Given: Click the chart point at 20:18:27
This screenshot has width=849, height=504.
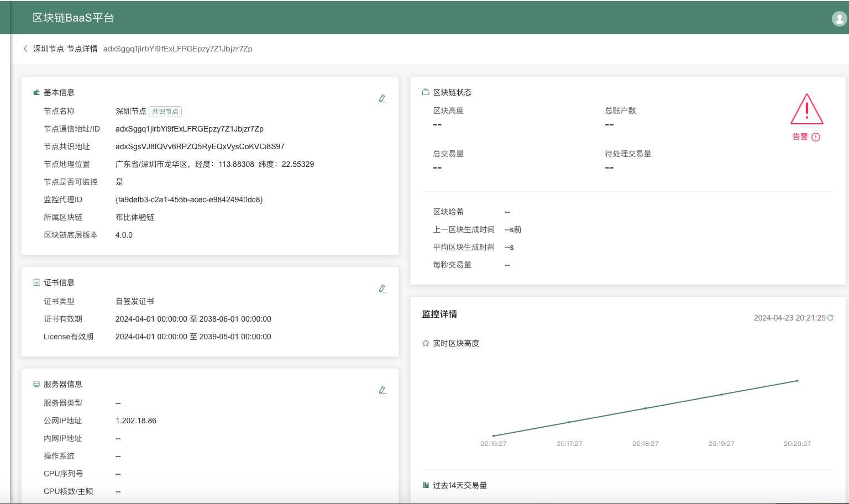Looking at the screenshot, I should 646,408.
